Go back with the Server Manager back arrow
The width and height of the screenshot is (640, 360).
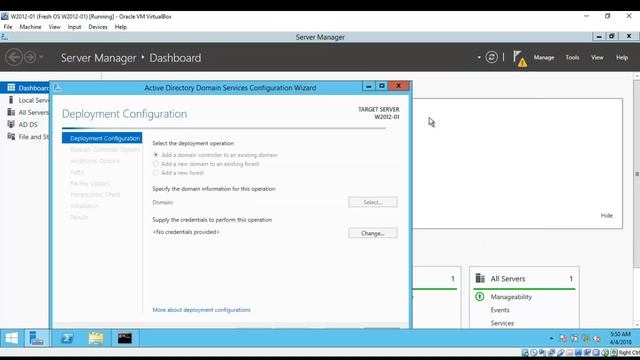coord(13,57)
